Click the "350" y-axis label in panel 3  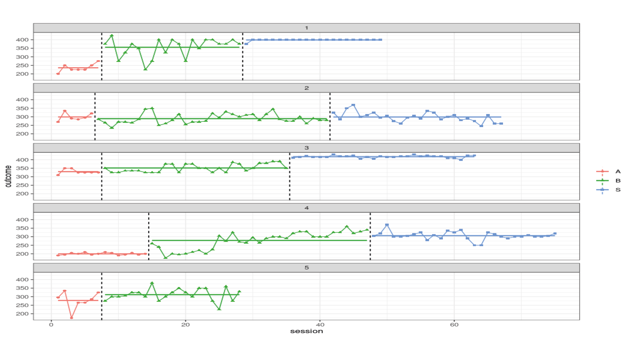point(22,168)
